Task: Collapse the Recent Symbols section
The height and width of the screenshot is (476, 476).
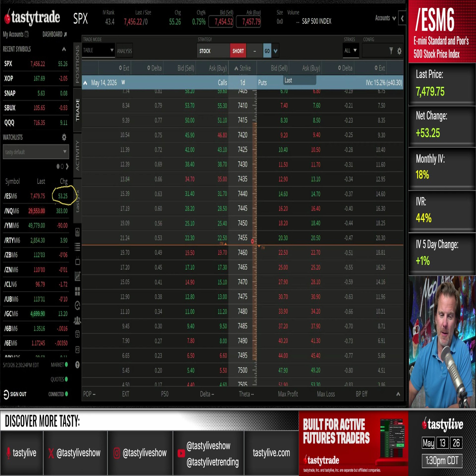Action: (x=64, y=49)
